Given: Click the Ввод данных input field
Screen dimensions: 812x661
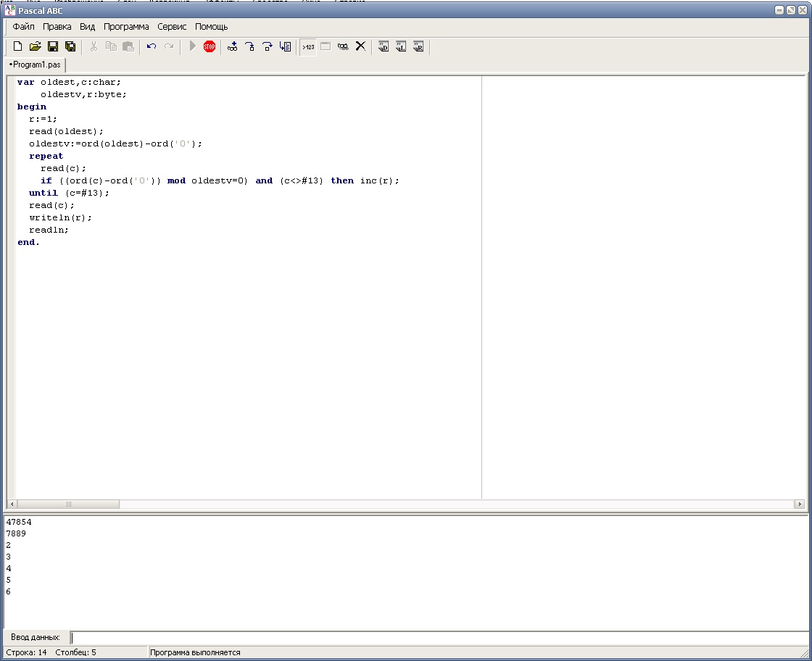Looking at the screenshot, I should [x=435, y=638].
